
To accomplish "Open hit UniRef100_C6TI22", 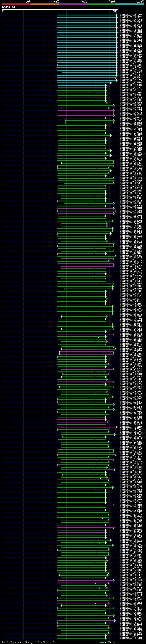I will point(131,17).
